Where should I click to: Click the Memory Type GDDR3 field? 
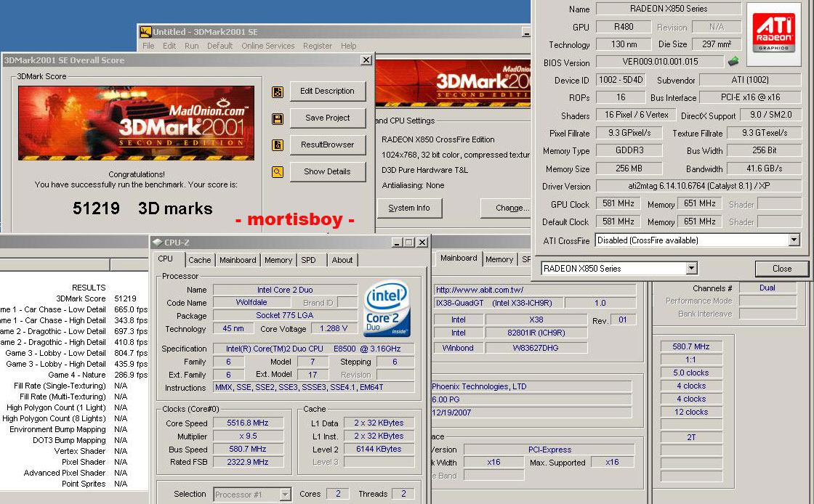[x=629, y=150]
